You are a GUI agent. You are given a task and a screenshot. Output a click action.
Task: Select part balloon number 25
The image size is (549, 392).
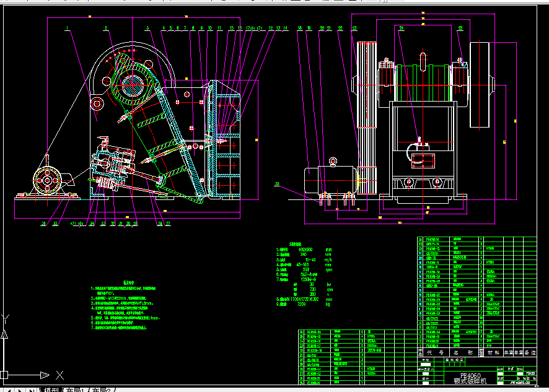tap(460, 28)
